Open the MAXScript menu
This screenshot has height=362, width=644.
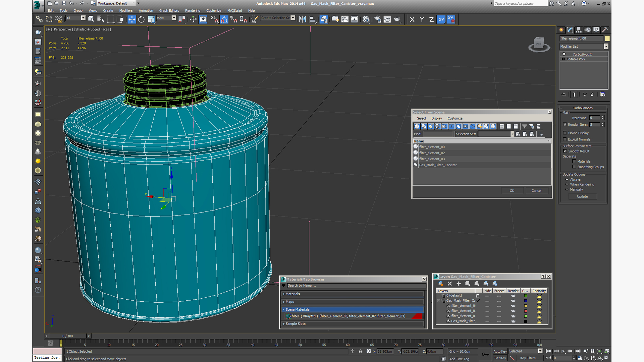[235, 11]
